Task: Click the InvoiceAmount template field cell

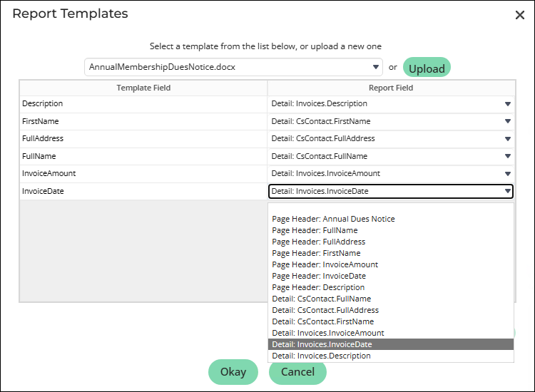Action: pyautogui.click(x=143, y=173)
